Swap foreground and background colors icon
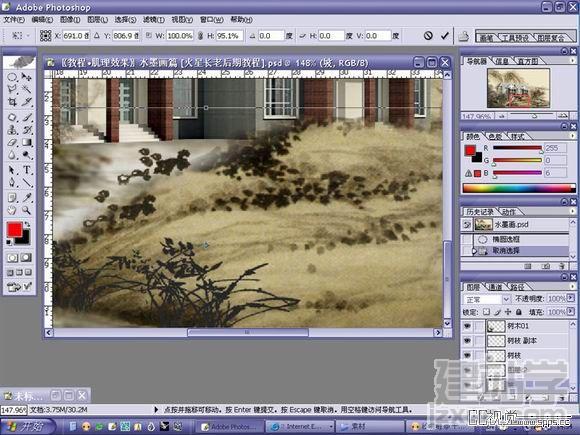Screen dimensions: 580x435 [x=27, y=225]
